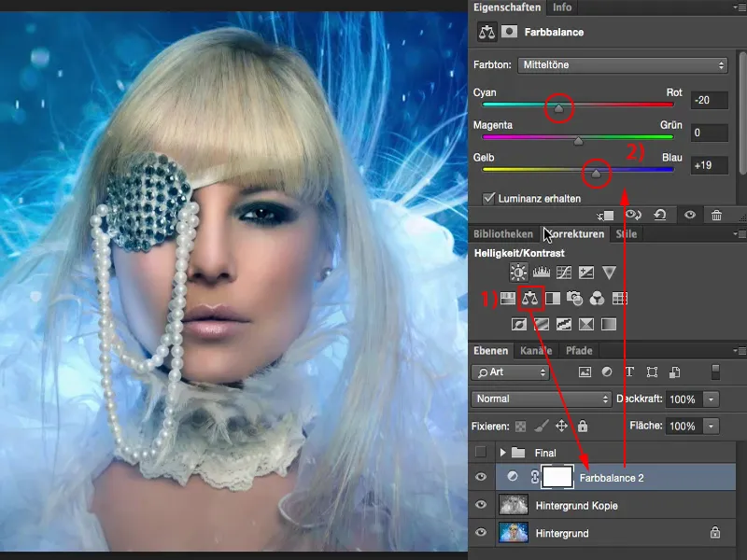
Task: Open the Korrekturen panel menu
Action: (x=740, y=234)
